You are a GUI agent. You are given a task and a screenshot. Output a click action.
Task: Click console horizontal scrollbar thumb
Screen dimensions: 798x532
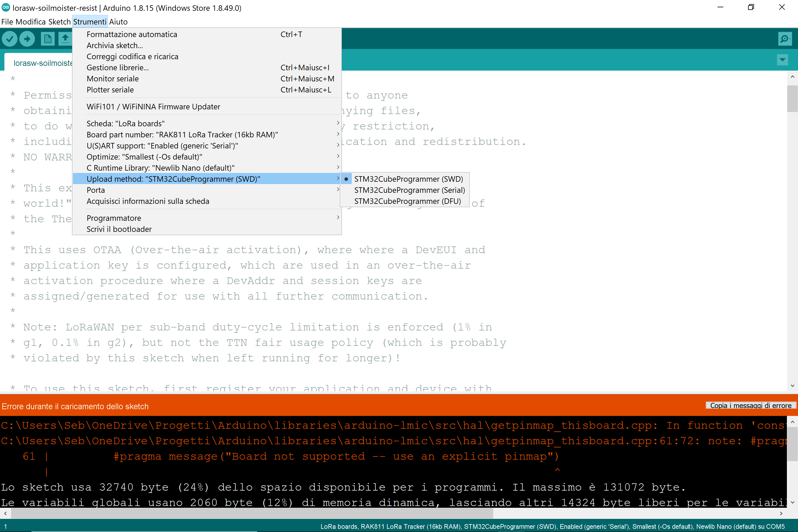point(252,513)
